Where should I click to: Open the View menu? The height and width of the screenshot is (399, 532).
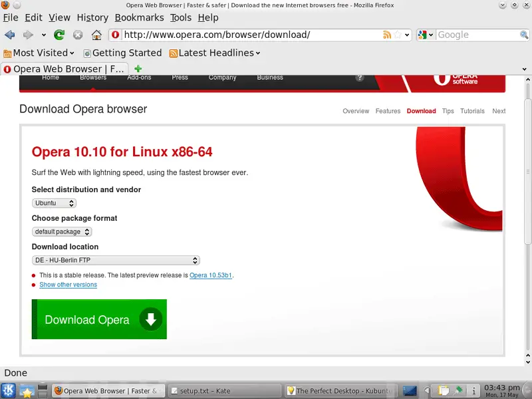click(59, 18)
